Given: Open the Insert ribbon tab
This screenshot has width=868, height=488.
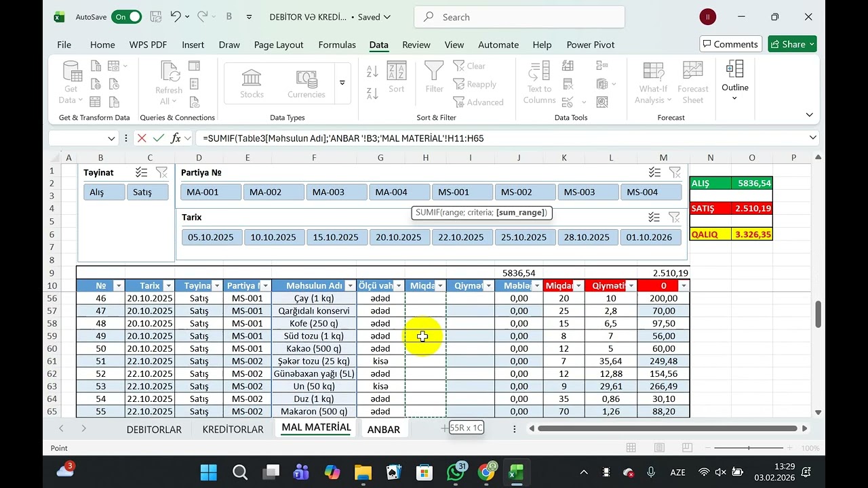Looking at the screenshot, I should pos(193,45).
